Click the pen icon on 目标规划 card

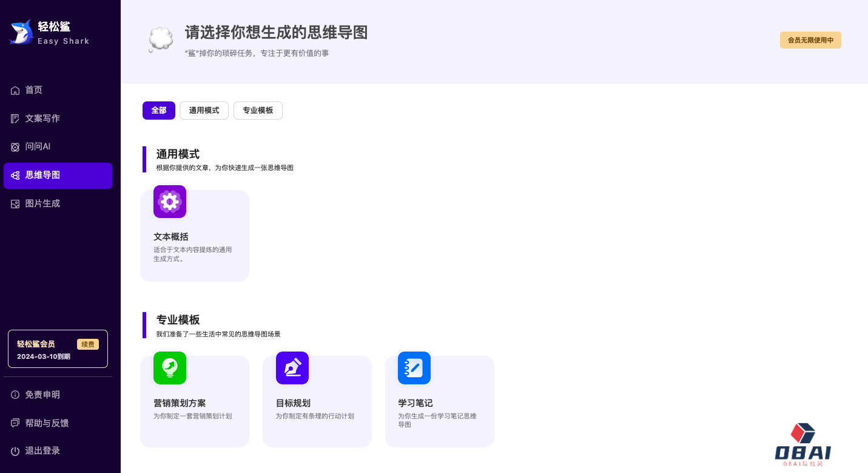click(292, 367)
